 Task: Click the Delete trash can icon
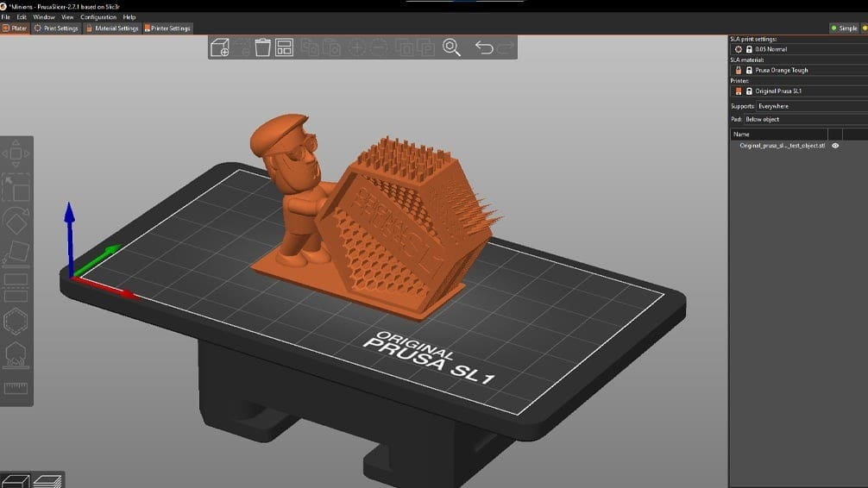(x=262, y=47)
